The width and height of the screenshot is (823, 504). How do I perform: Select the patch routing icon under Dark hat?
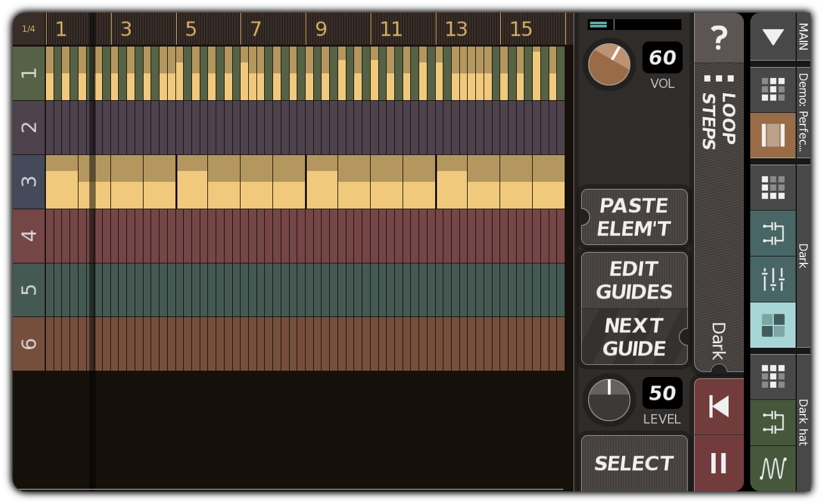coord(773,422)
